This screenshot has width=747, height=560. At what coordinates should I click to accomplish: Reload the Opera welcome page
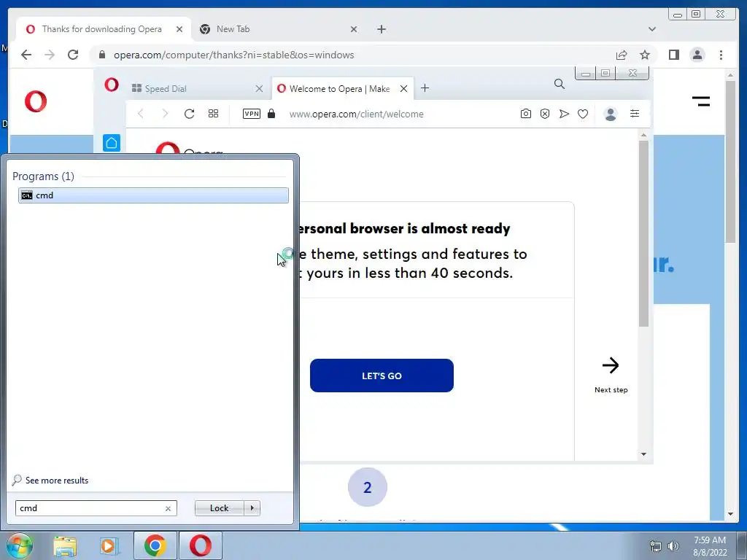coord(189,114)
